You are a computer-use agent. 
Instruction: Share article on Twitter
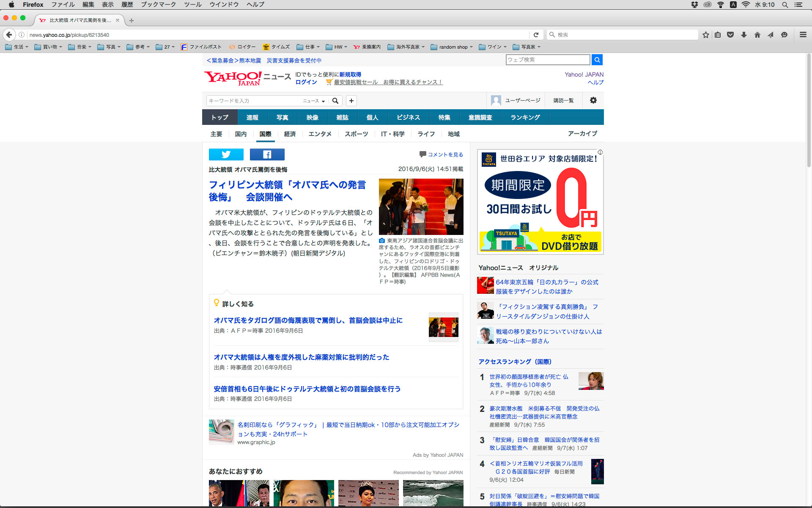(x=226, y=155)
